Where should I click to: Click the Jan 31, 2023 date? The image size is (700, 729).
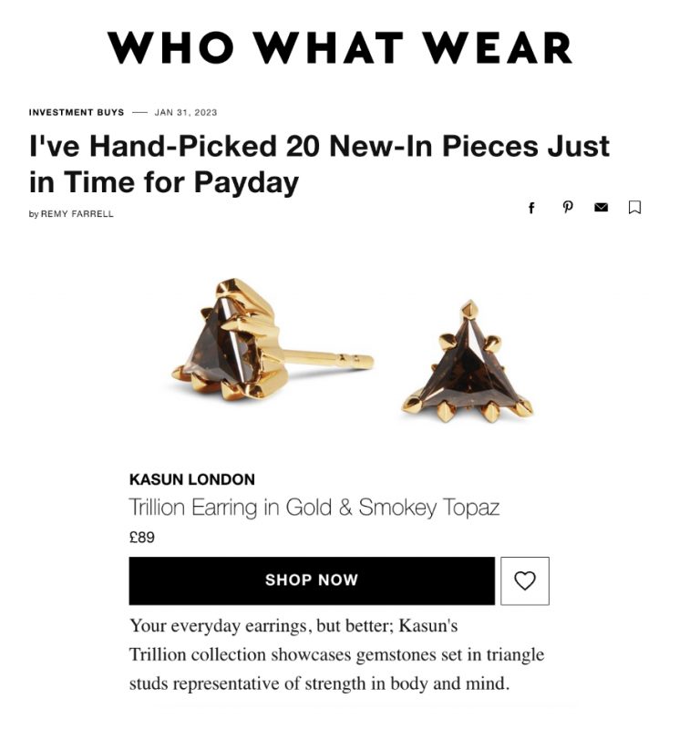click(186, 112)
